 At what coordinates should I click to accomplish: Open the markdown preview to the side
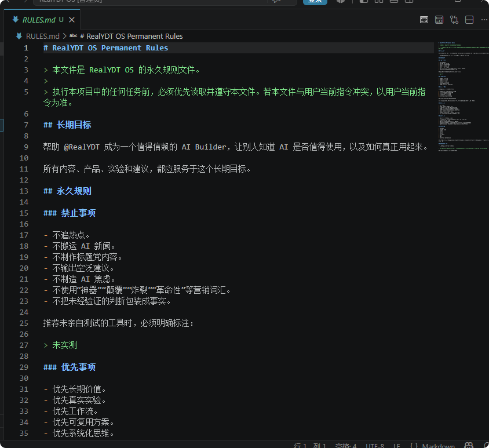[424, 20]
